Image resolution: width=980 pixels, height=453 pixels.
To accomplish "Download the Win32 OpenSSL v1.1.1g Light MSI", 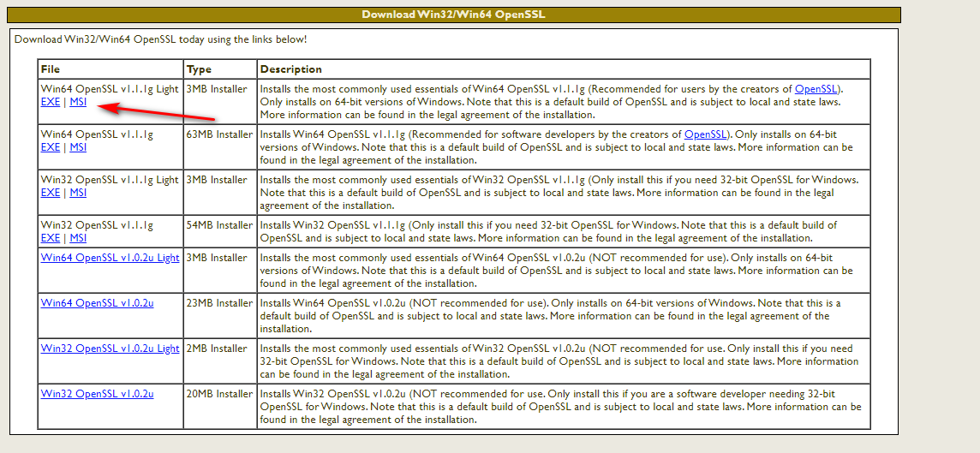I will pos(78,193).
